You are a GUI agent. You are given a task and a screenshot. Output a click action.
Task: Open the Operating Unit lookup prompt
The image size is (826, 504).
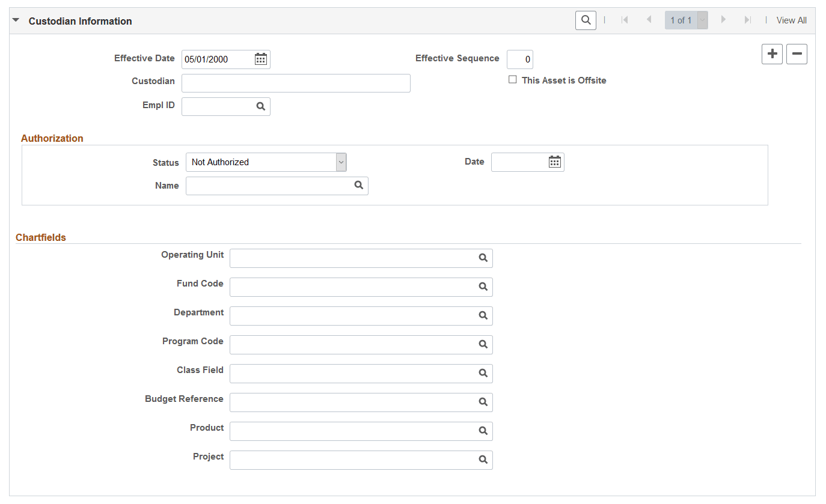click(x=483, y=258)
